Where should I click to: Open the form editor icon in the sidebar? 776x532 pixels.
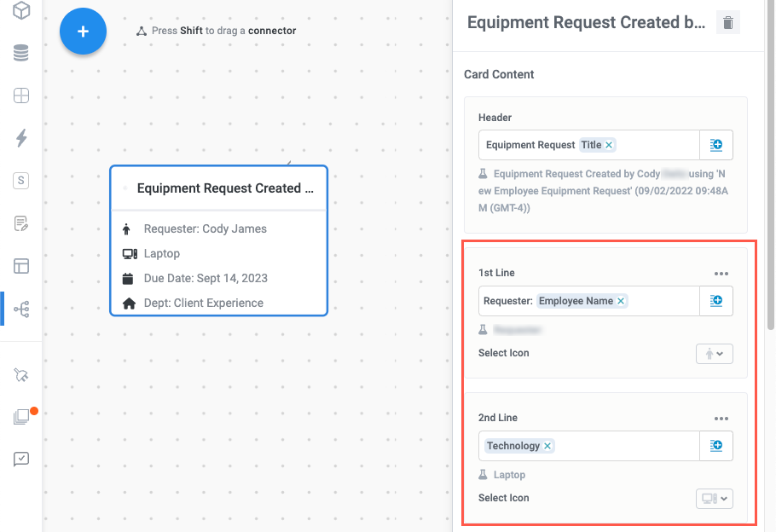pyautogui.click(x=19, y=223)
